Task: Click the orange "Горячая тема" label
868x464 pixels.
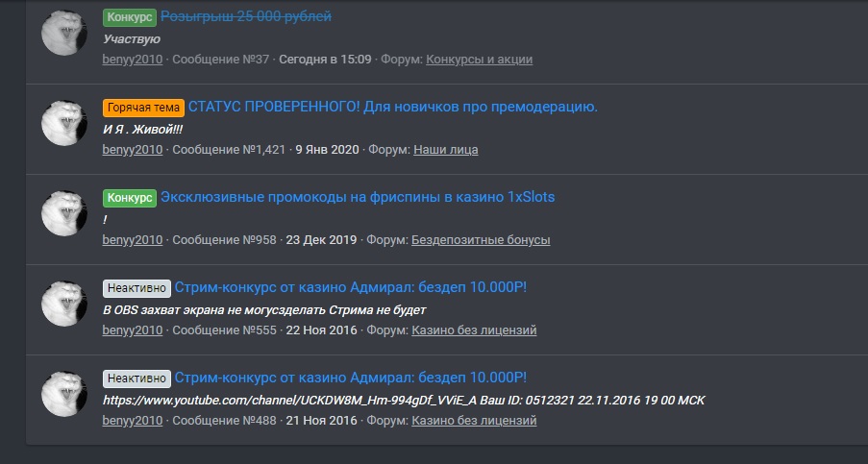Action: (x=143, y=107)
